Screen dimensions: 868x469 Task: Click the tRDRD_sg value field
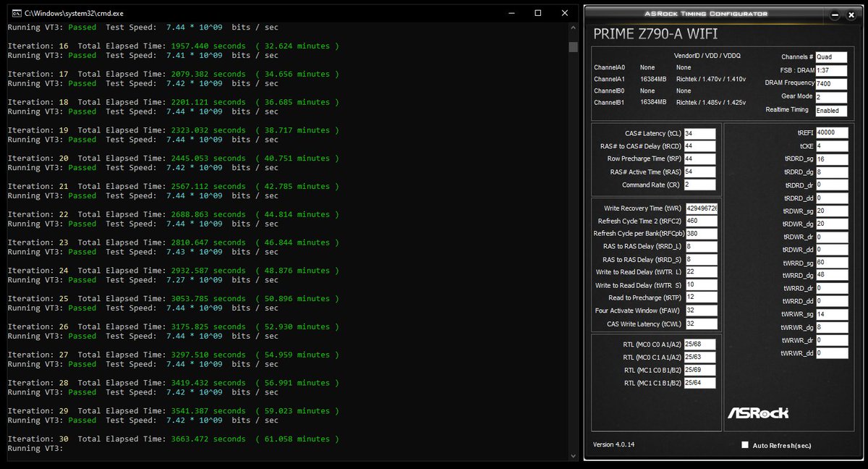pyautogui.click(x=832, y=159)
